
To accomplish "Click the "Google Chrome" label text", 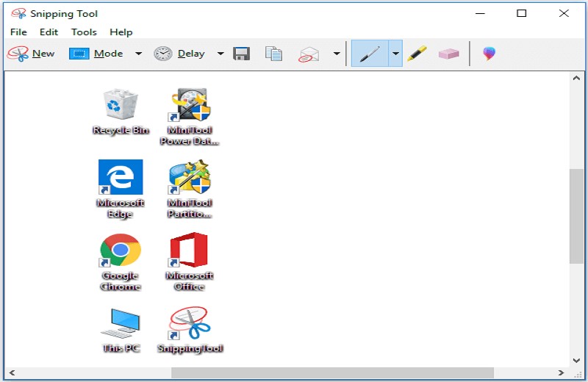I will coord(121,281).
